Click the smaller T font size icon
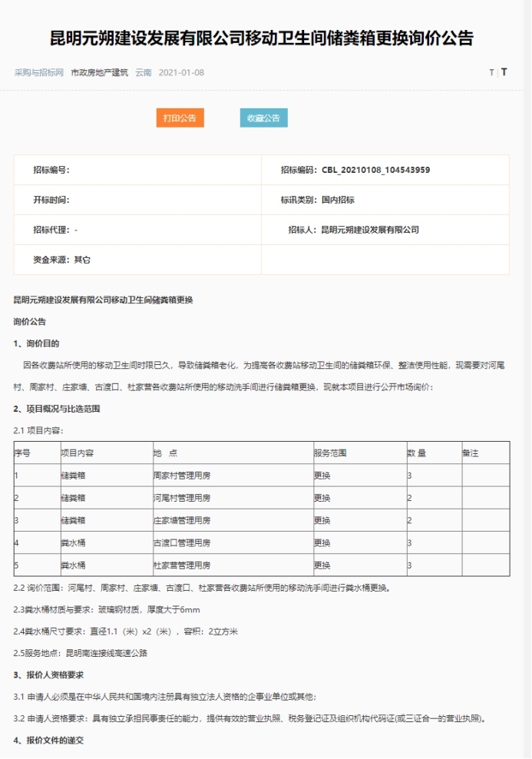532x759 pixels. click(x=491, y=73)
